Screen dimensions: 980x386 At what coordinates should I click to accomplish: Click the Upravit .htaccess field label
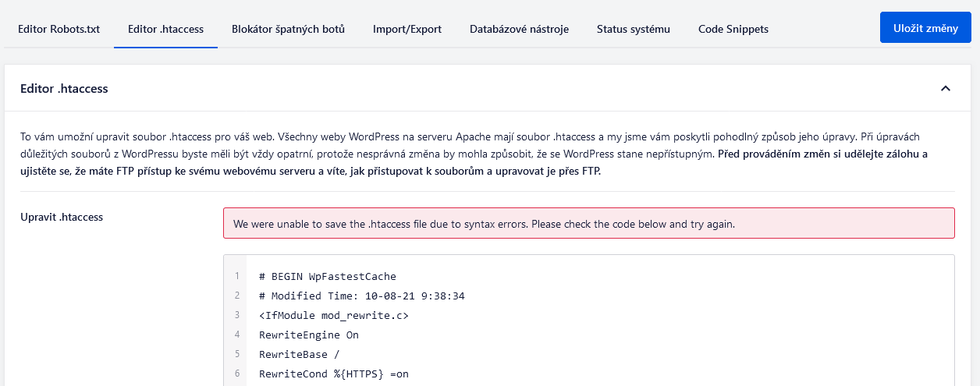click(62, 217)
